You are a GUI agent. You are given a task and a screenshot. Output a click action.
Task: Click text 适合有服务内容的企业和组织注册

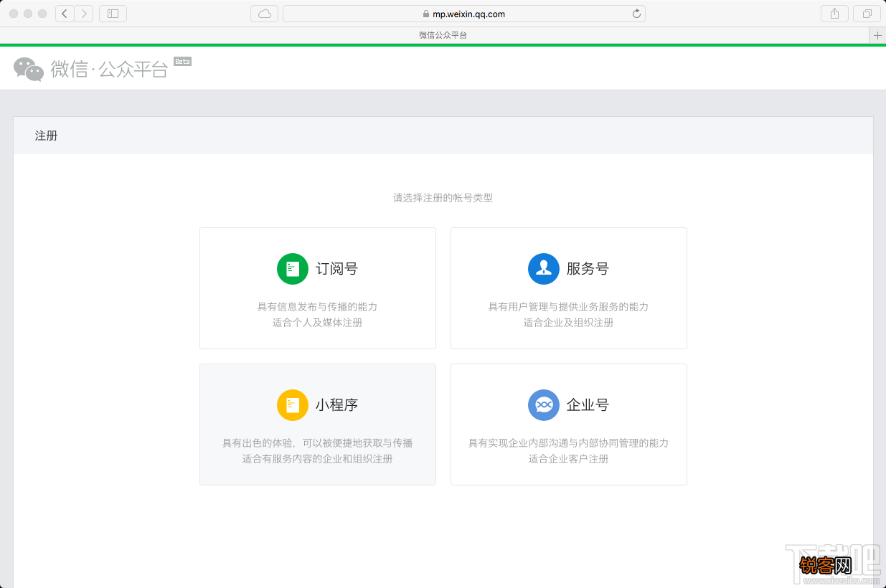point(317,459)
